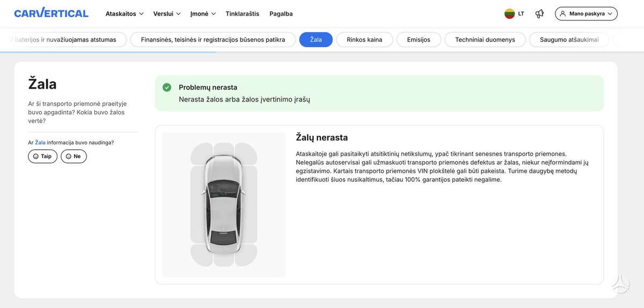The width and height of the screenshot is (644, 308).
Task: Open announcements megaphone icon
Action: (x=539, y=14)
